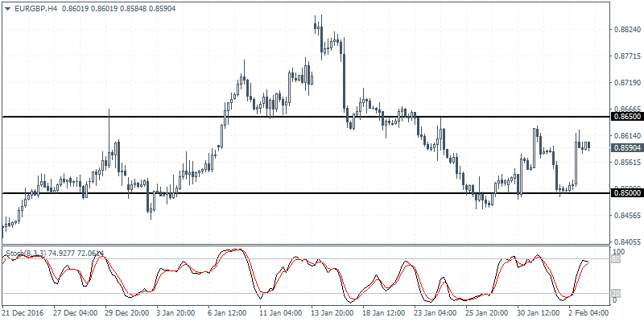The width and height of the screenshot is (644, 322).
Task: Click the 0.87190 price axis label
Action: (626, 83)
